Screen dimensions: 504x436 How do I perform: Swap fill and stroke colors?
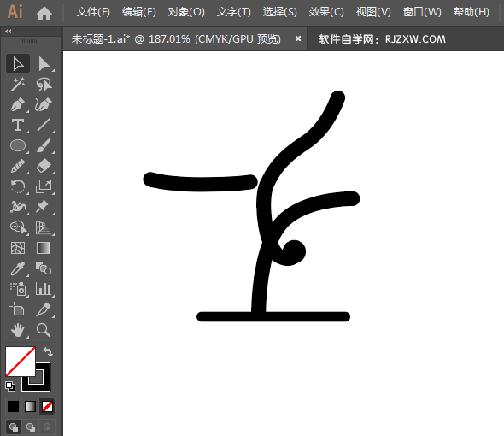coord(48,351)
